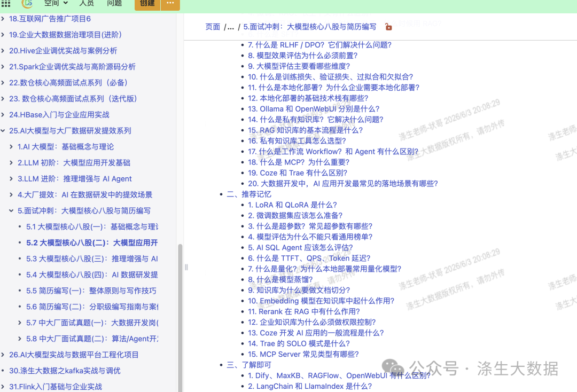Open the 人员 menu

[87, 3]
